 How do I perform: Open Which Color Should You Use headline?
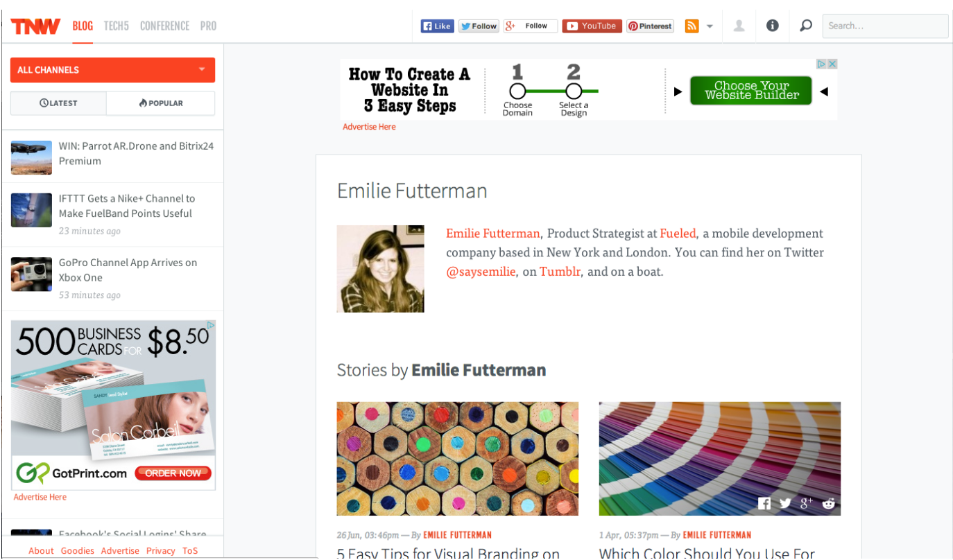[707, 553]
